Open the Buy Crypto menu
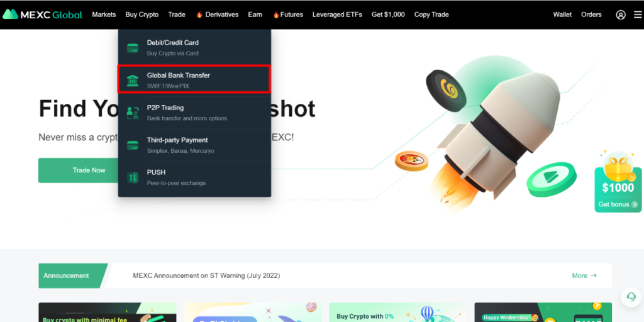This screenshot has height=322, width=644. [142, 15]
